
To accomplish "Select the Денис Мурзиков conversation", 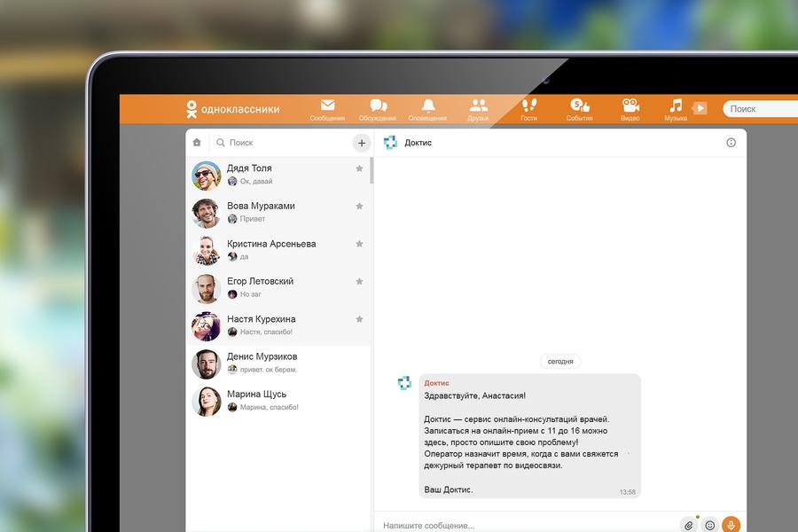I will tap(278, 364).
